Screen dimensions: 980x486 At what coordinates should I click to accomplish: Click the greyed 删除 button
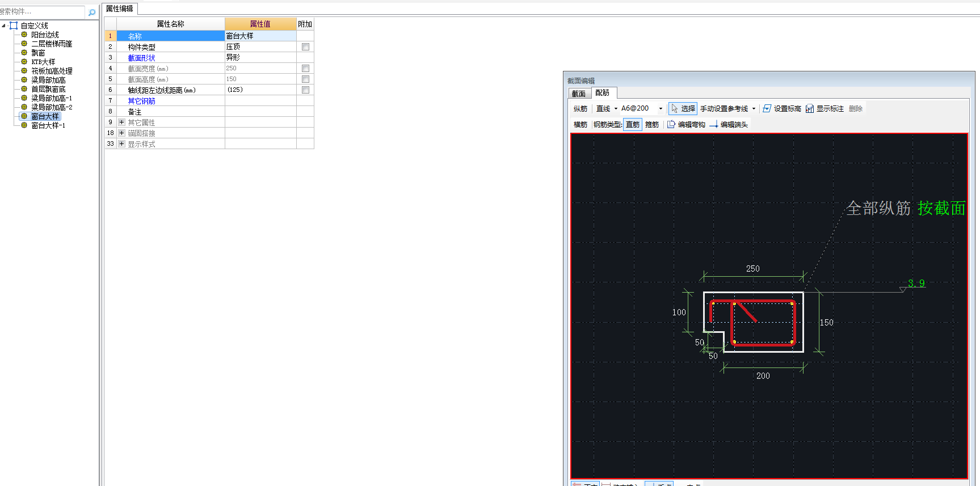click(x=856, y=109)
